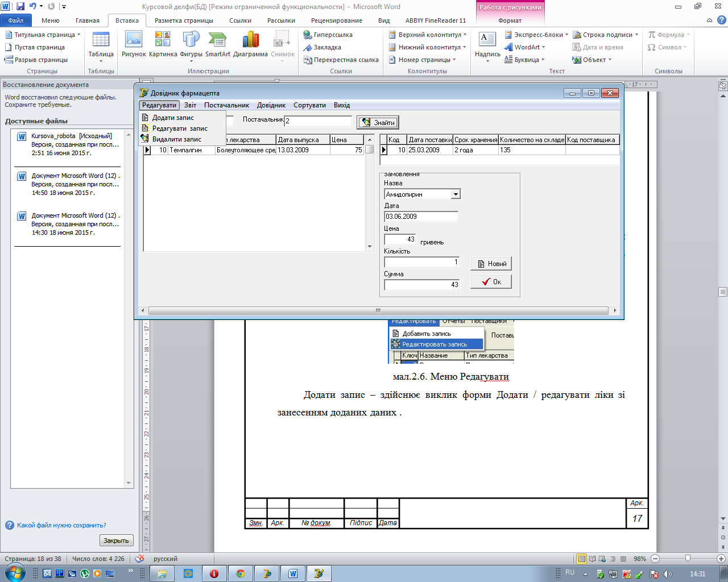This screenshot has height=582, width=728.
Task: Open the Сортувати menu
Action: point(309,105)
